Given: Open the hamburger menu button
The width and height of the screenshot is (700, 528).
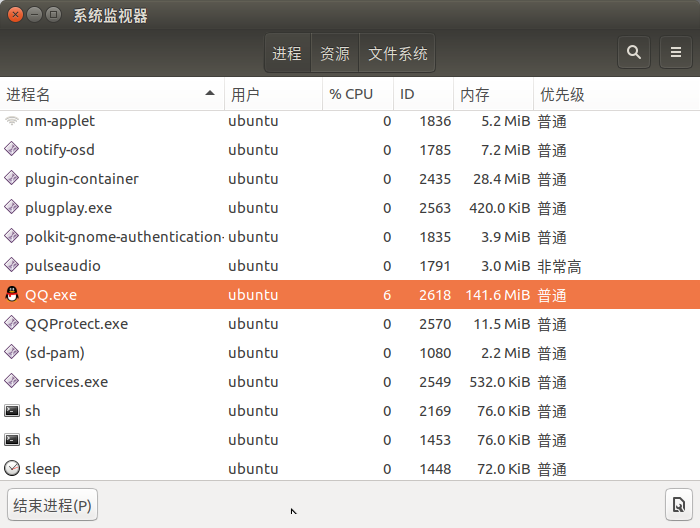Looking at the screenshot, I should point(675,53).
